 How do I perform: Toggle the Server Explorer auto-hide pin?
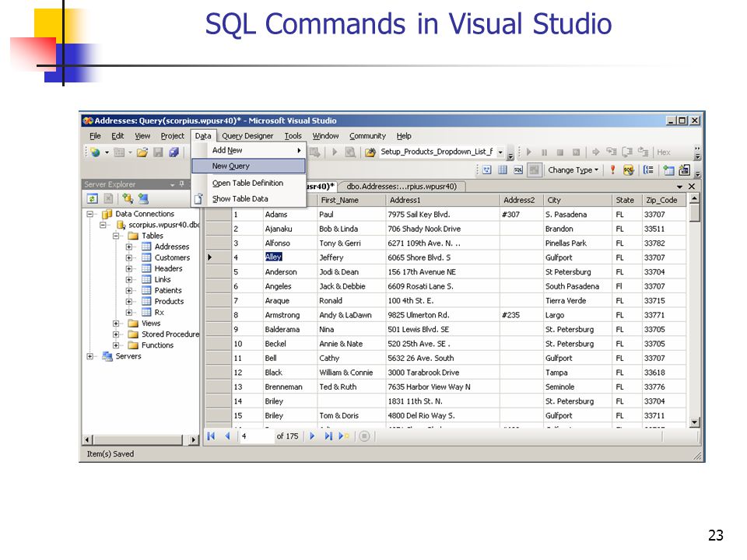point(181,184)
